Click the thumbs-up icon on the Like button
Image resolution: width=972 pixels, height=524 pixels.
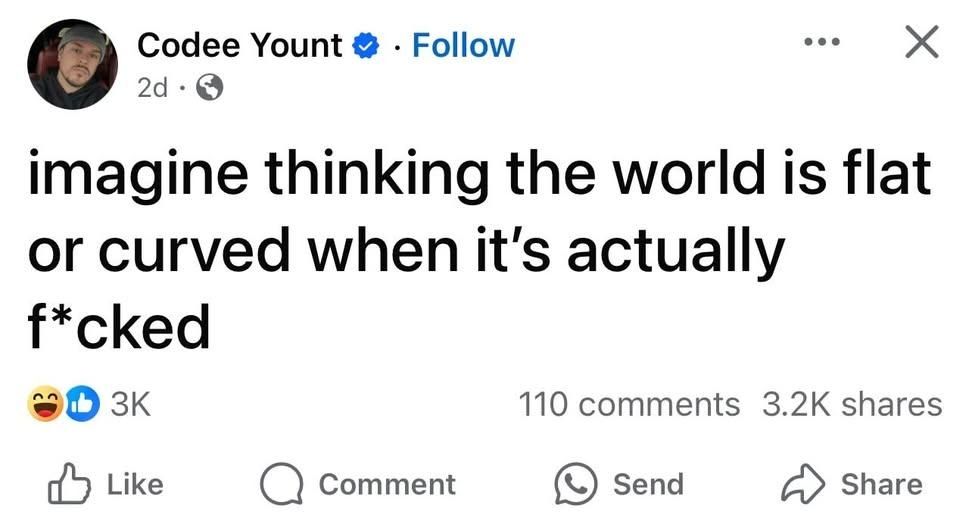pos(70,484)
